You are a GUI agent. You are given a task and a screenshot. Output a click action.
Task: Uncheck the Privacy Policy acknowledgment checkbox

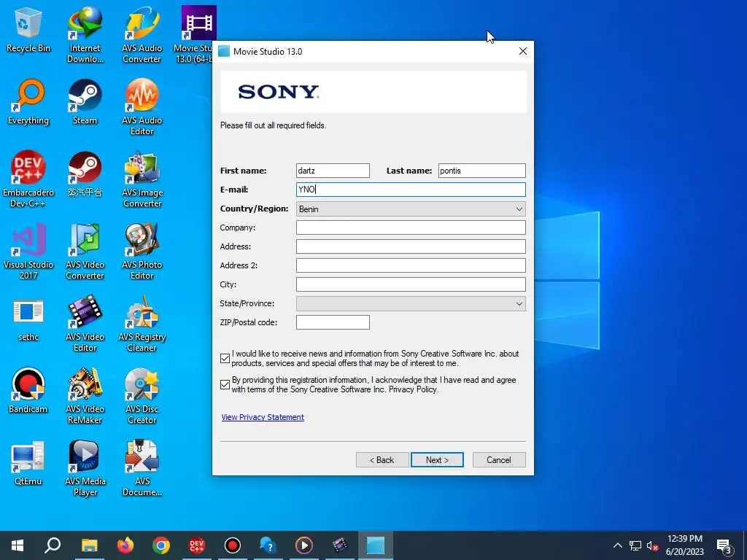tap(225, 385)
